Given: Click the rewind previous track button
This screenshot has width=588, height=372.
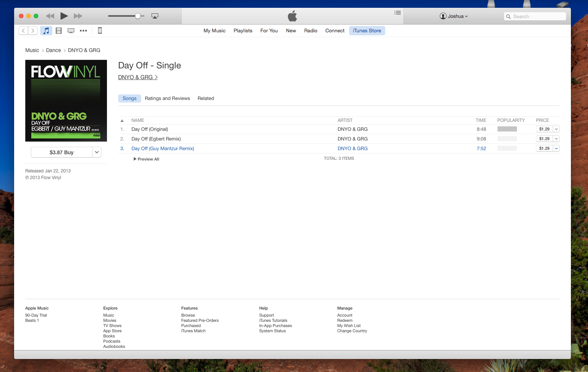Looking at the screenshot, I should tap(50, 16).
